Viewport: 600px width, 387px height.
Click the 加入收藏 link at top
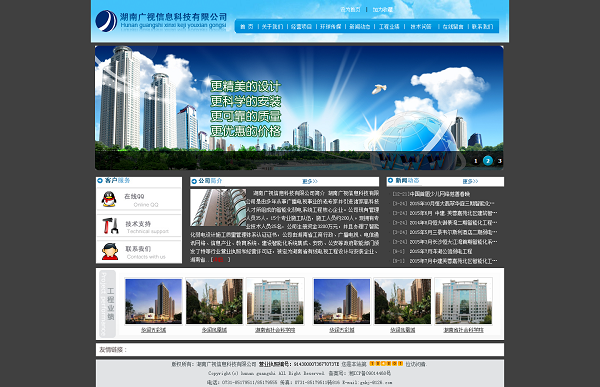(x=383, y=9)
